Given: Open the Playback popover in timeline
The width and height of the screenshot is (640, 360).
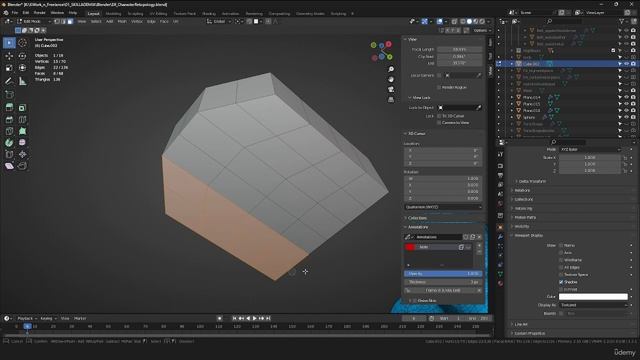Looking at the screenshot, I should [x=27, y=318].
